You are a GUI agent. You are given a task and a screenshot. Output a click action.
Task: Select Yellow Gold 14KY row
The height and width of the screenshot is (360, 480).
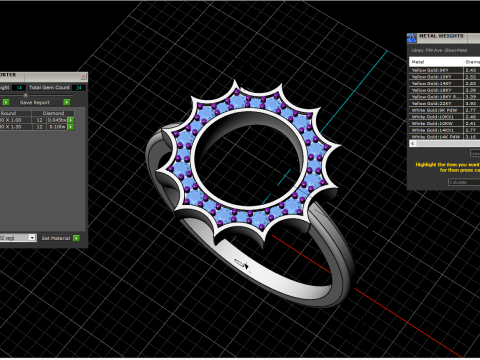click(444, 83)
